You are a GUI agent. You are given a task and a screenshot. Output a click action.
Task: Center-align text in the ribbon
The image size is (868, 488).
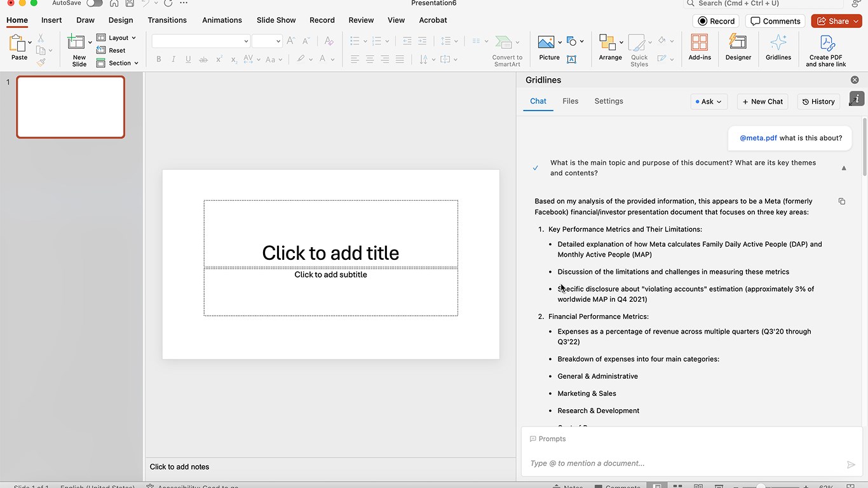pos(370,59)
